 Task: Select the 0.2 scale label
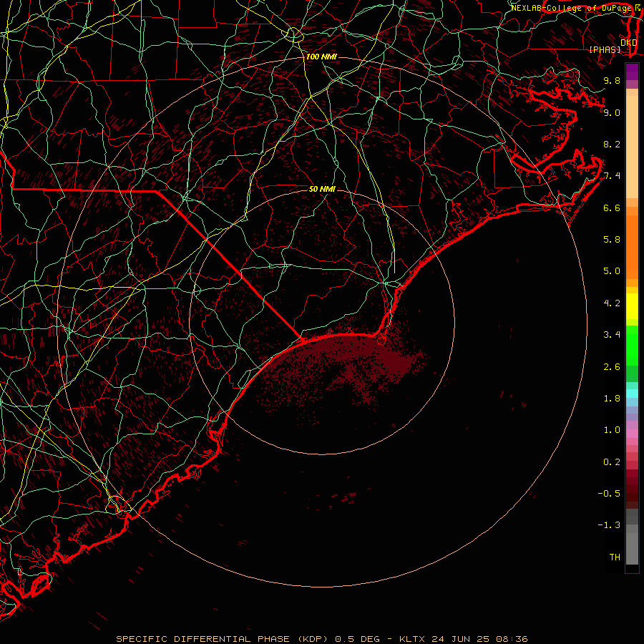tap(612, 462)
